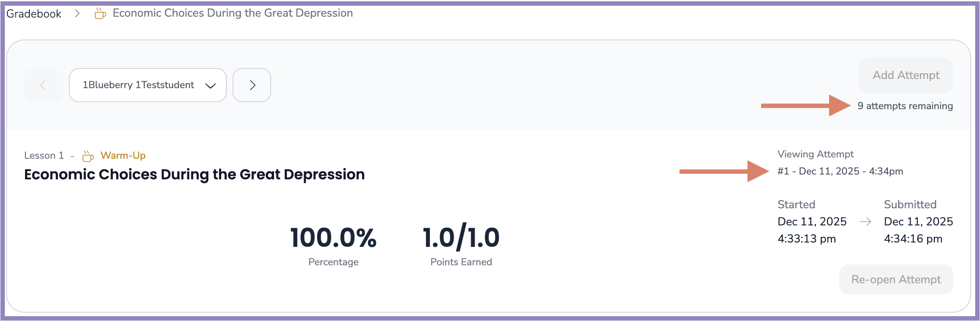Click the Add Attempt button
Image resolution: width=980 pixels, height=321 pixels.
[905, 75]
